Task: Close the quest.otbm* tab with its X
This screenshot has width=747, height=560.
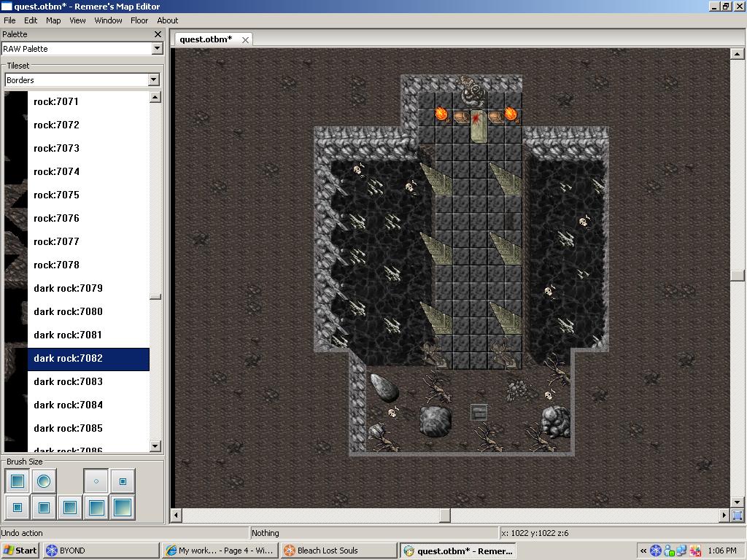Action: (x=245, y=40)
